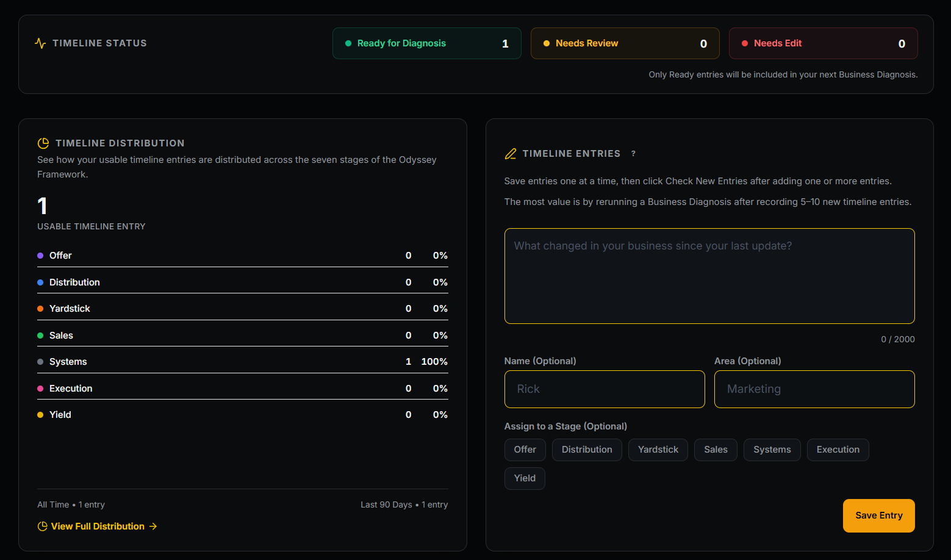951x560 pixels.
Task: Click the Yield row label in the list
Action: tap(60, 415)
